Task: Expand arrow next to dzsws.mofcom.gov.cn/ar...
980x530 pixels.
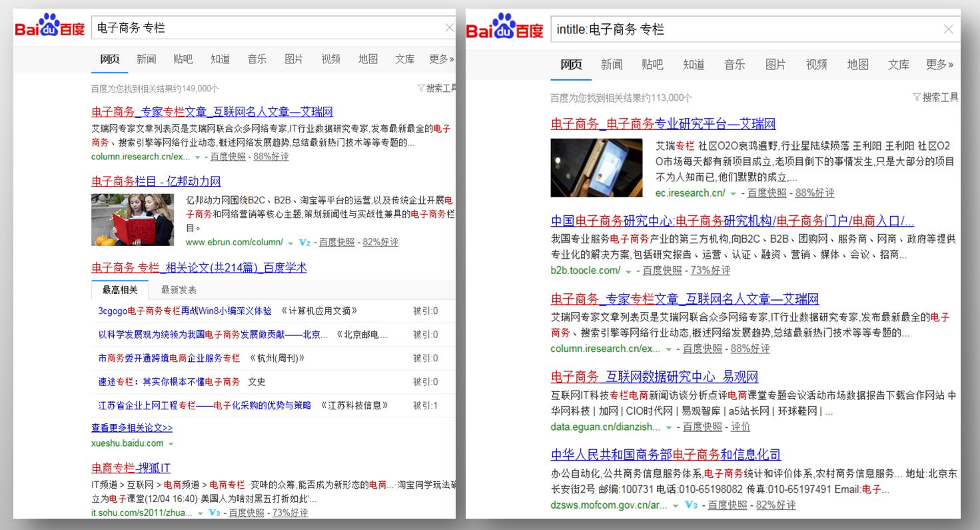Action: (676, 506)
